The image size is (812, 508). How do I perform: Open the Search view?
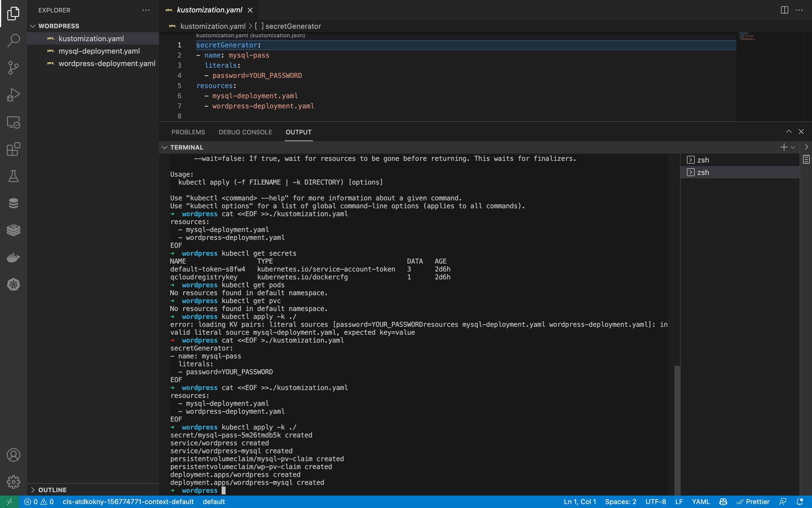(14, 40)
